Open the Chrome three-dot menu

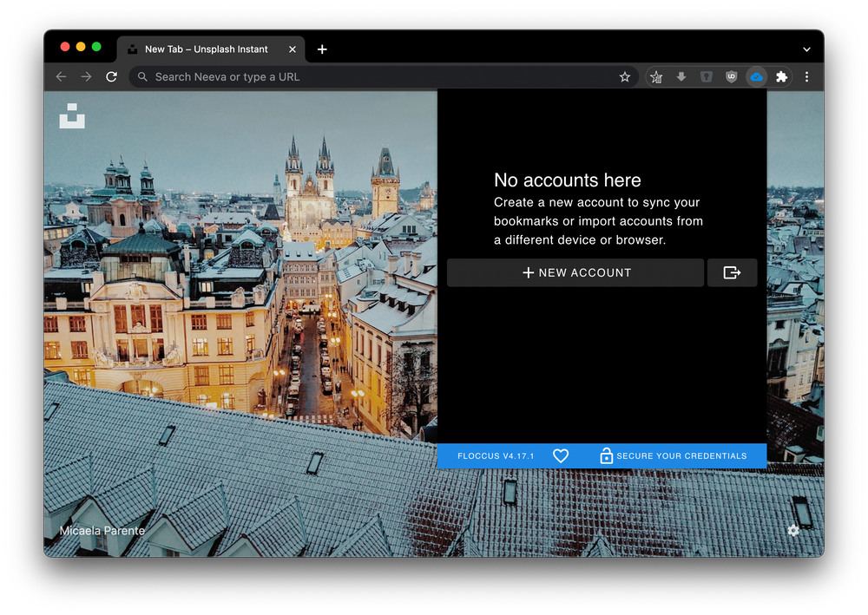(x=806, y=77)
